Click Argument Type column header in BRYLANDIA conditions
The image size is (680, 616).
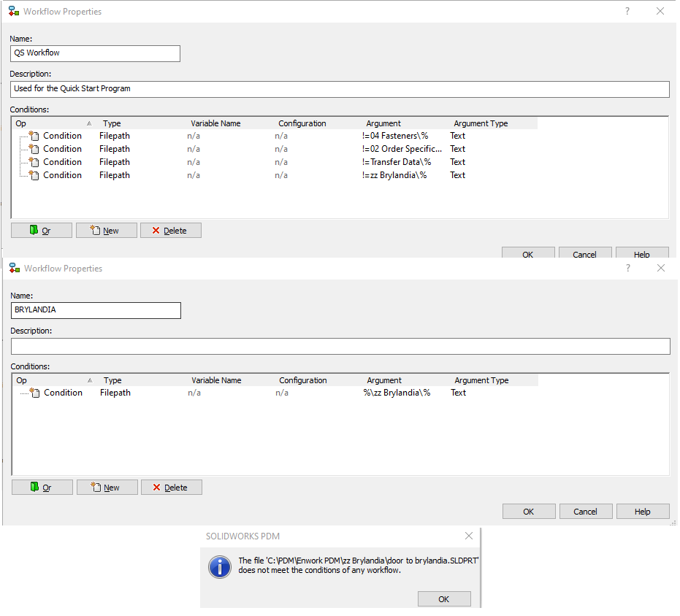tap(494, 380)
